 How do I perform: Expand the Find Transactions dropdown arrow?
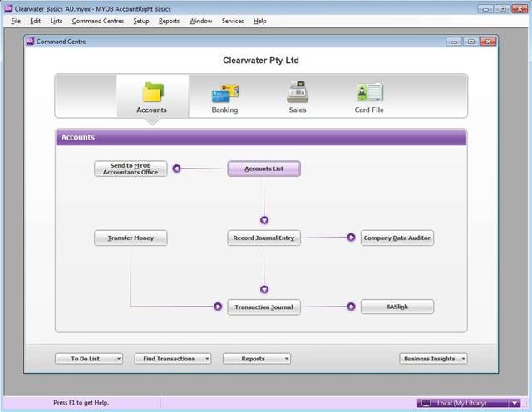207,359
